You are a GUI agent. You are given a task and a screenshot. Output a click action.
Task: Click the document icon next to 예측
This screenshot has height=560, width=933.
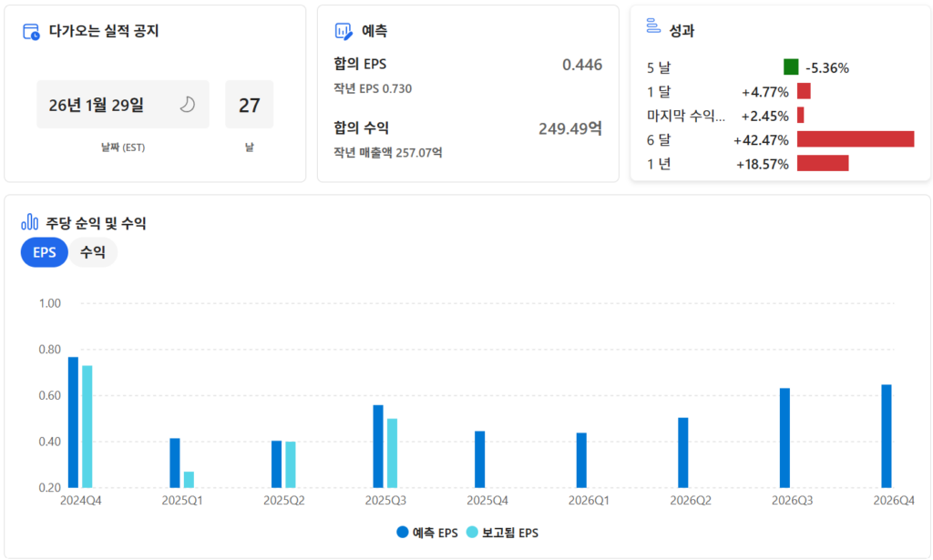coord(343,29)
